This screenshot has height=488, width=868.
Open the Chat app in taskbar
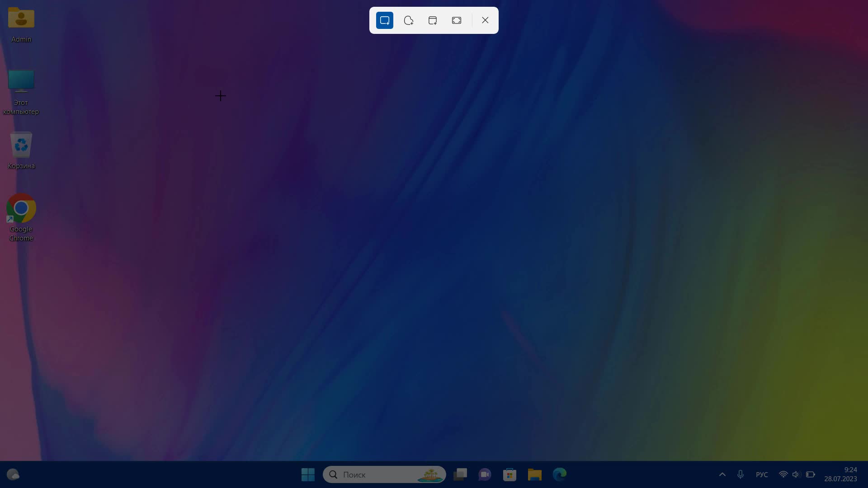coord(485,474)
